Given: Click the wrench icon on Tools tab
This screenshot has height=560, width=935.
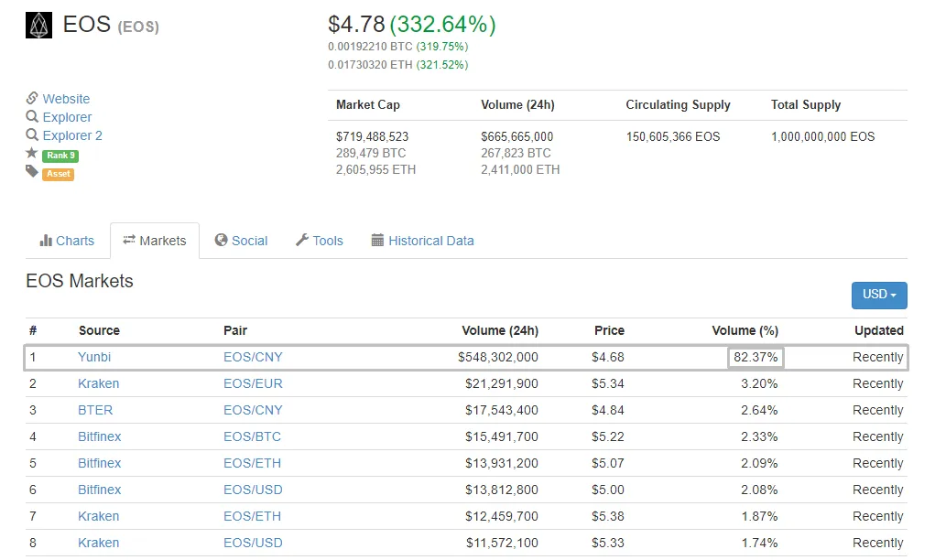Looking at the screenshot, I should (x=302, y=240).
